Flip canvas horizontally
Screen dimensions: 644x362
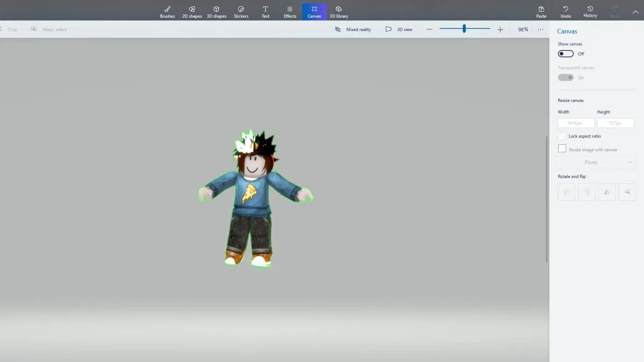pos(607,192)
